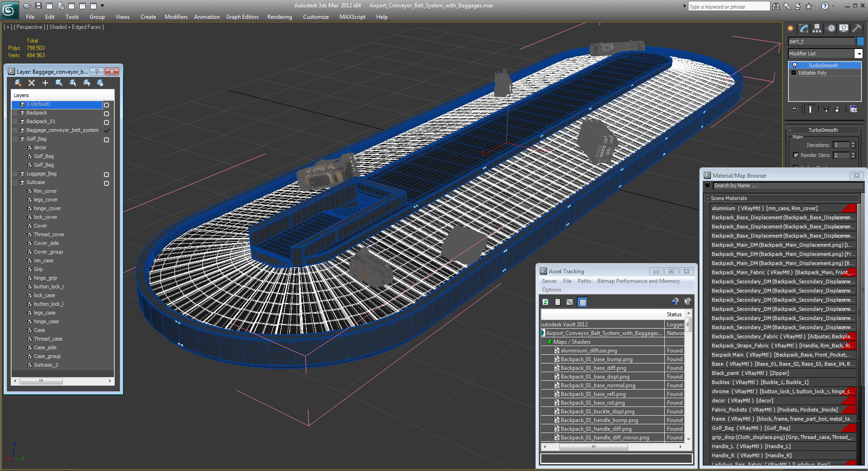The height and width of the screenshot is (471, 868).
Task: Collapse the Golf_Bag layer tree node
Action: [x=15, y=139]
